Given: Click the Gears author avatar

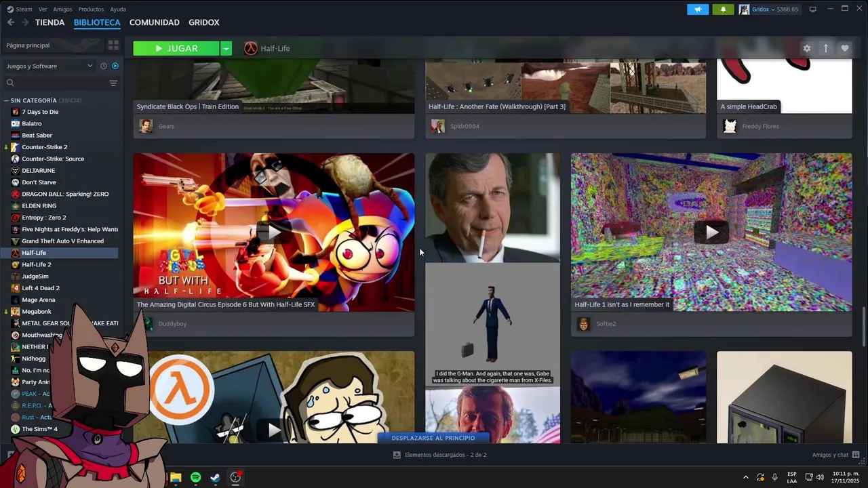Looking at the screenshot, I should point(146,126).
